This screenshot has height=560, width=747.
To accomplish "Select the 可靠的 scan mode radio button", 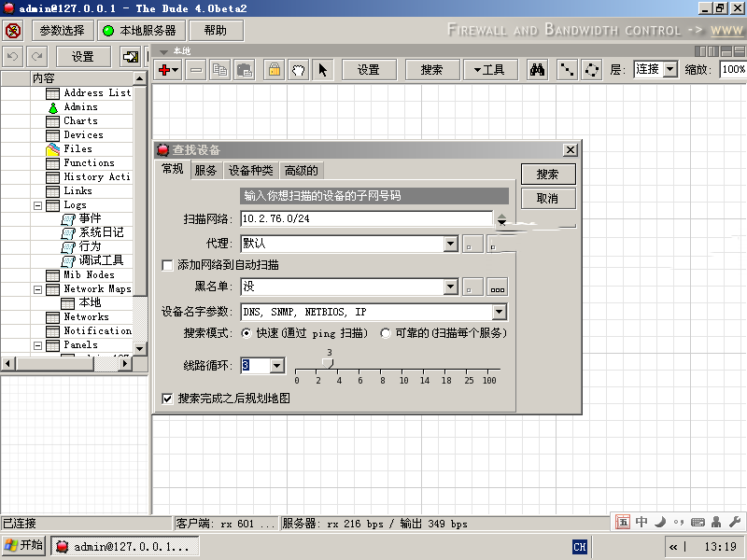I will tap(386, 333).
